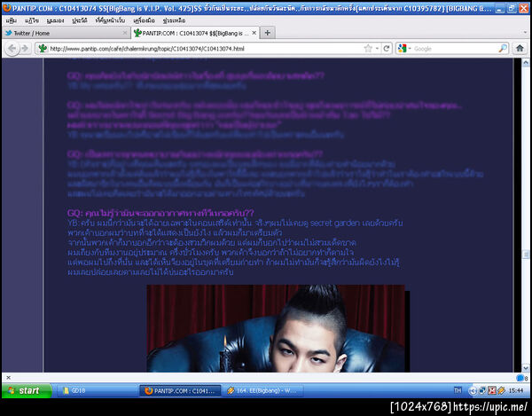Click the question line starting 'GQ: คุณไม่รู้'

click(x=160, y=213)
